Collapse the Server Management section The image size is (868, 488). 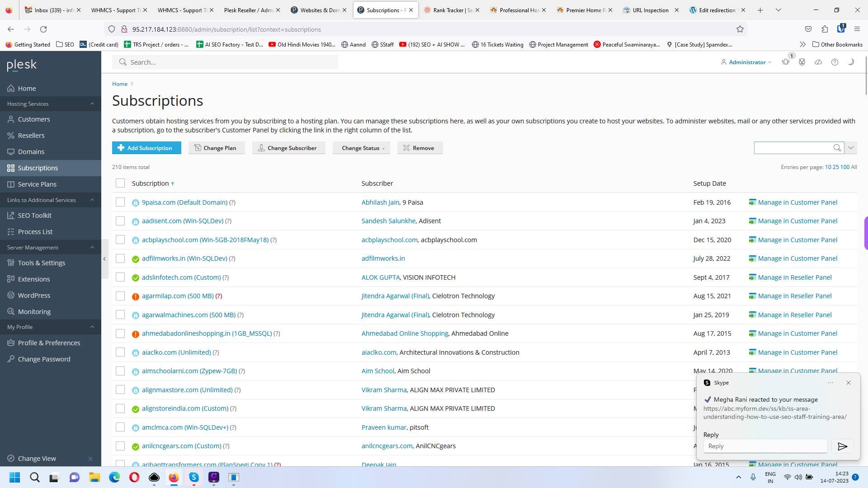92,247
